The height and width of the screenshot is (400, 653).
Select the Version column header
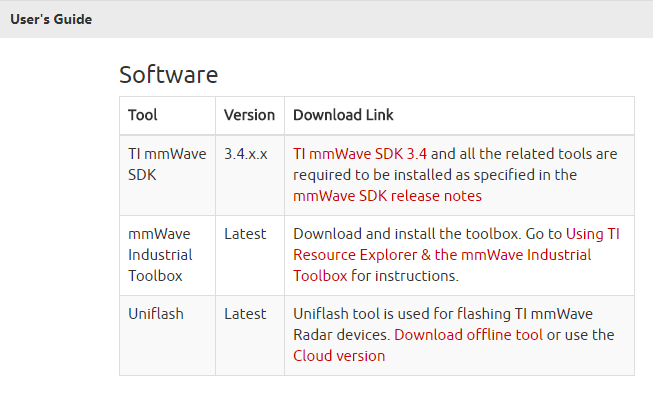coord(249,115)
